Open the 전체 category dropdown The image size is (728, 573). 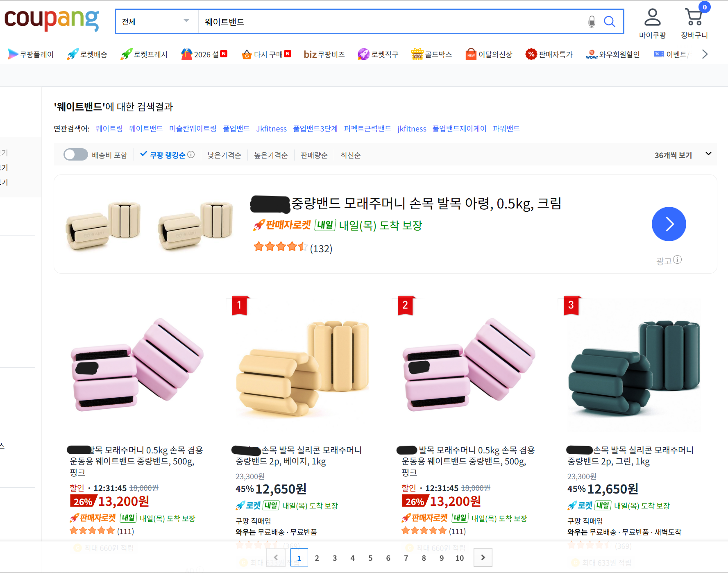pos(156,21)
